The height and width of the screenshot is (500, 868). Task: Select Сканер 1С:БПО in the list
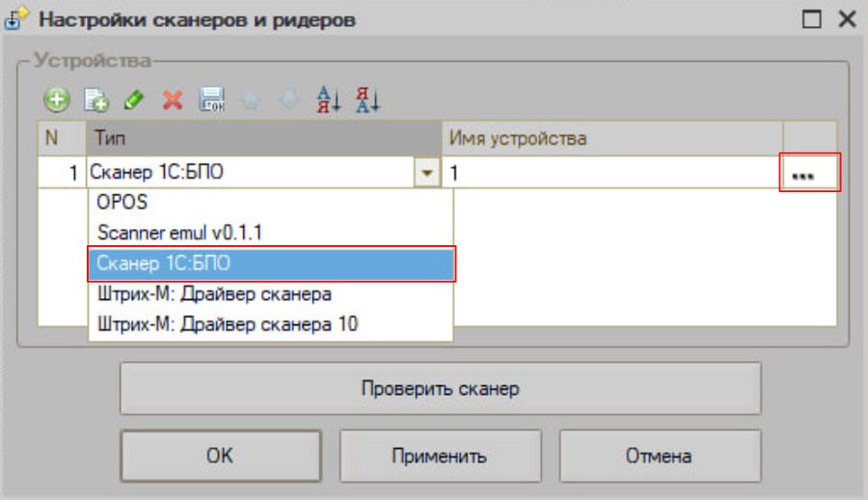click(x=271, y=264)
